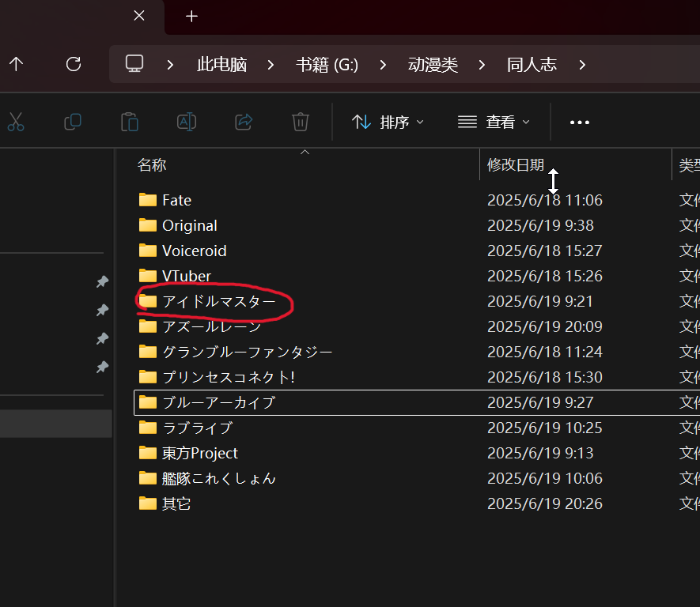This screenshot has height=607, width=700.
Task: Click the computer monitor icon in address bar
Action: 134,64
